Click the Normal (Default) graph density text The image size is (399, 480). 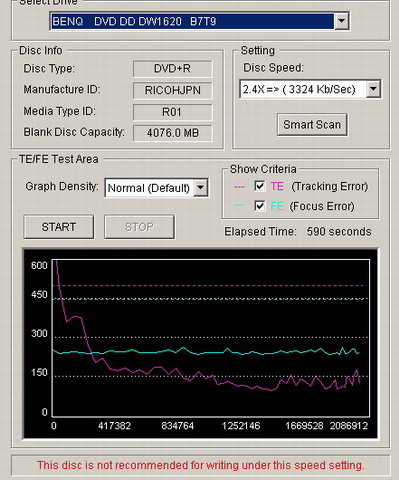point(149,188)
